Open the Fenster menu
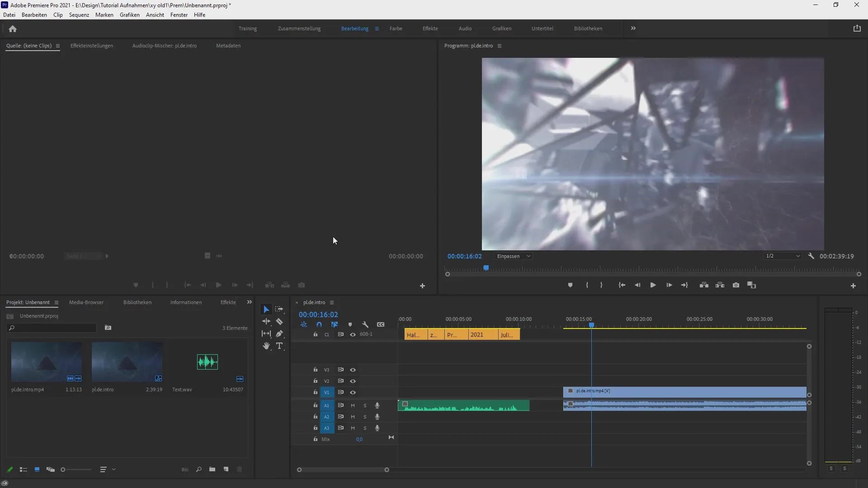 pos(179,15)
